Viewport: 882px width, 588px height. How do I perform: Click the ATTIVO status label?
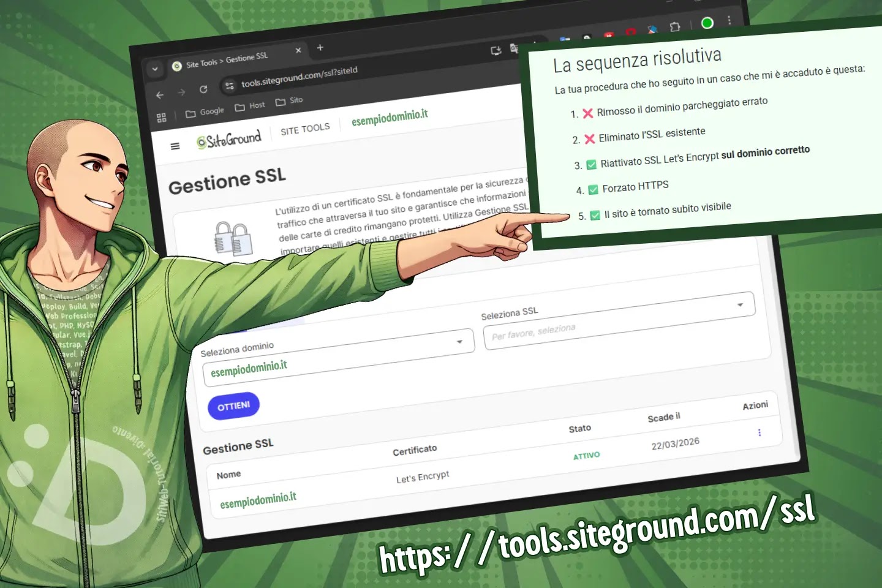pos(586,456)
